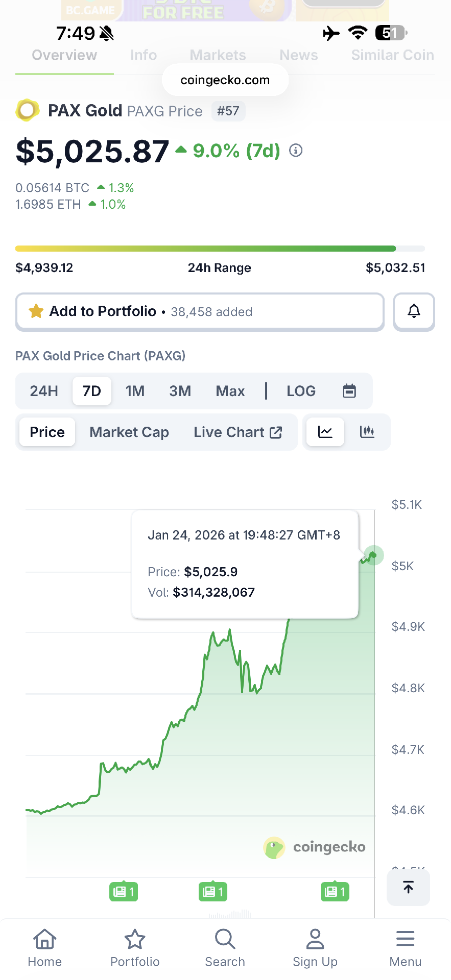This screenshot has width=451, height=980.
Task: Open Search in bottom navigation
Action: click(225, 947)
